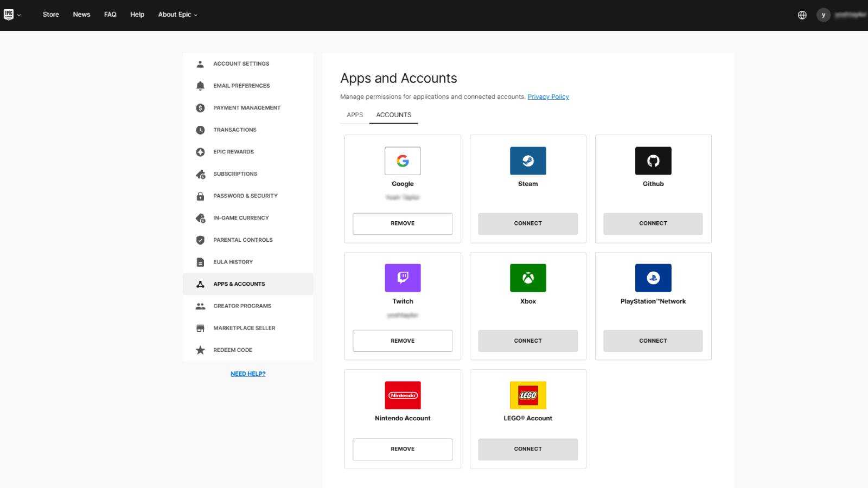This screenshot has width=868, height=488.
Task: Open Marketplace Seller text in sidebar
Action: click(244, 328)
